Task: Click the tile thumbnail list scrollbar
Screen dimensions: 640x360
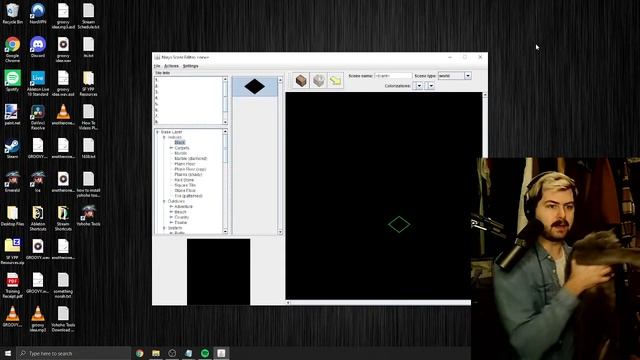Action: (x=280, y=156)
